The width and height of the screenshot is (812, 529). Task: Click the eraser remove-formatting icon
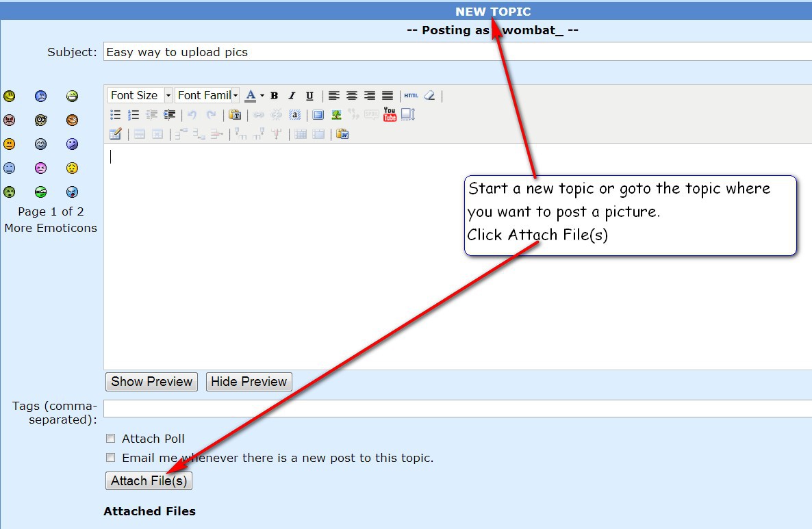(x=429, y=96)
